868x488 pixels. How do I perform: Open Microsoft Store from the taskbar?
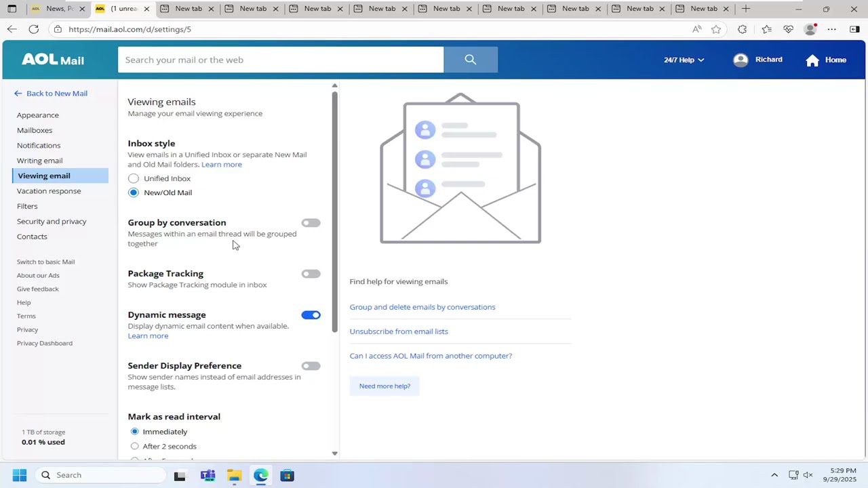tap(288, 475)
